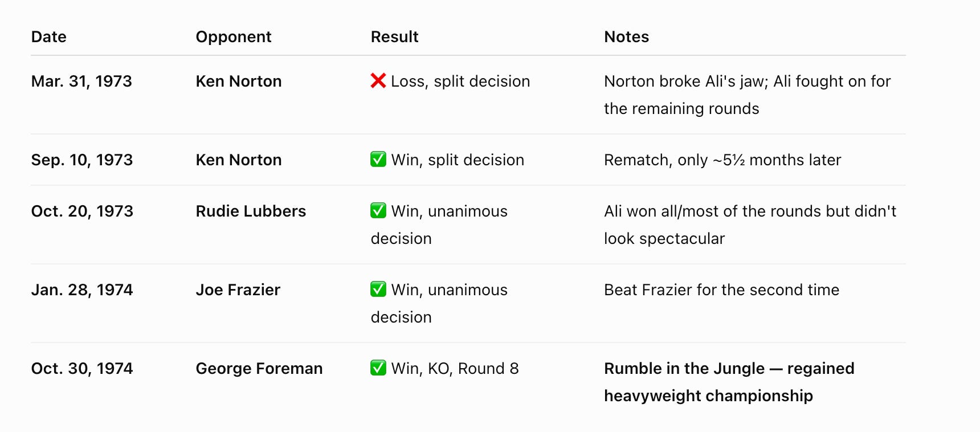Click the 'Norton broke Ali's jaw' note

point(748,95)
